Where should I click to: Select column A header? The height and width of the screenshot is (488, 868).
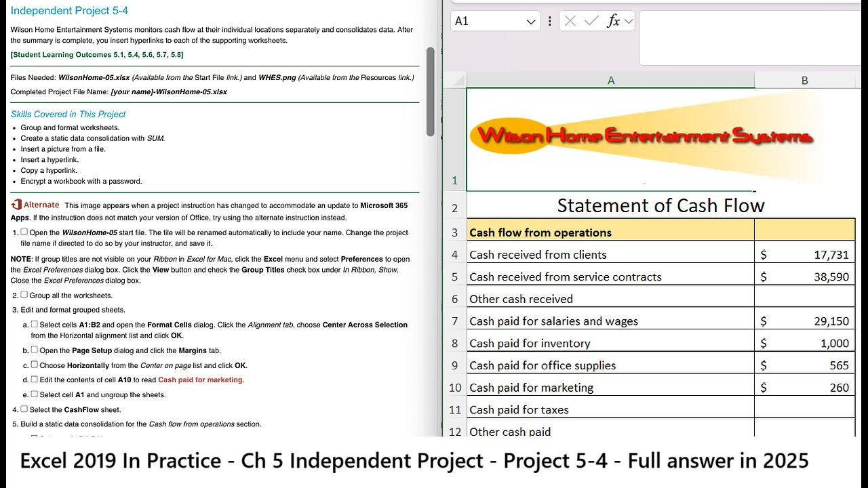coord(610,80)
